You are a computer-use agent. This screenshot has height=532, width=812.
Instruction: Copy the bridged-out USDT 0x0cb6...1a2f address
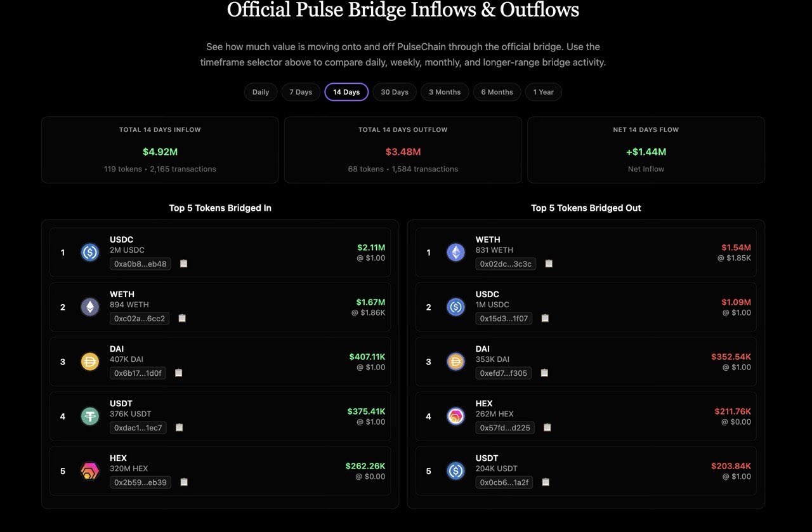[546, 482]
